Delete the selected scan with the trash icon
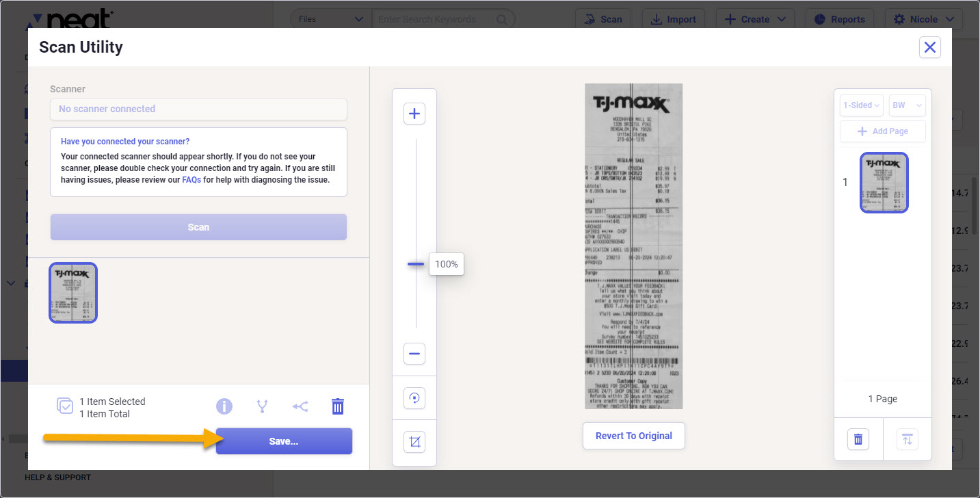Viewport: 980px width, 498px height. [x=338, y=406]
